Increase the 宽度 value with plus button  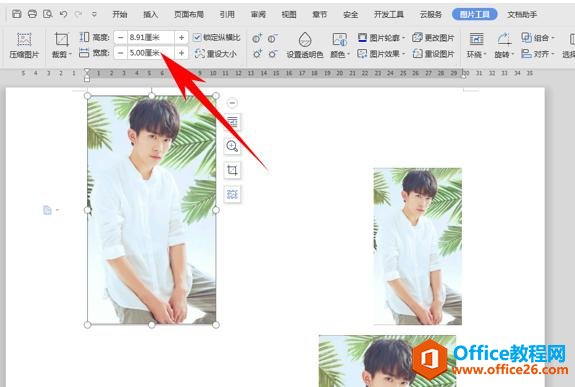182,53
